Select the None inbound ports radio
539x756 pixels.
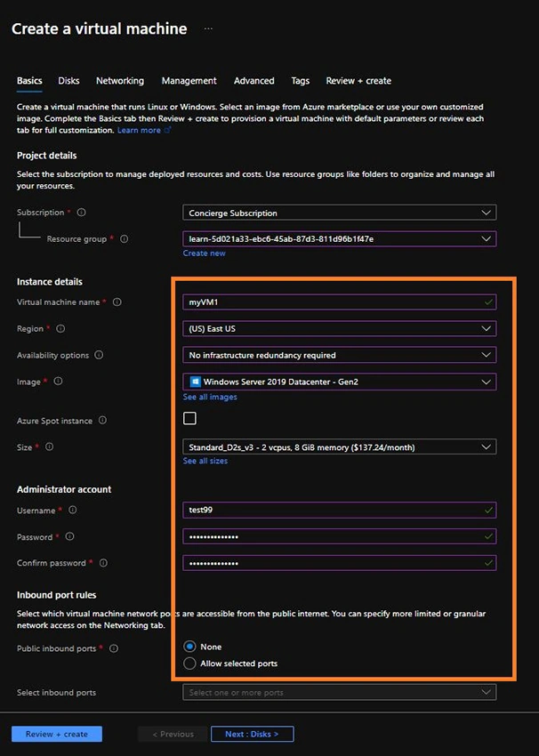(189, 647)
